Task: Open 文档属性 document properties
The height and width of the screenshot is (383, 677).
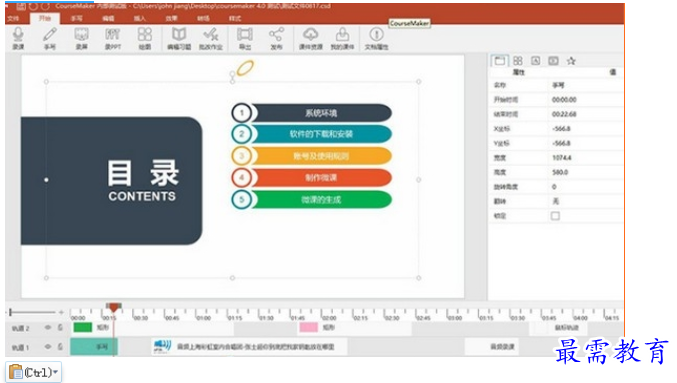Action: pos(376,38)
